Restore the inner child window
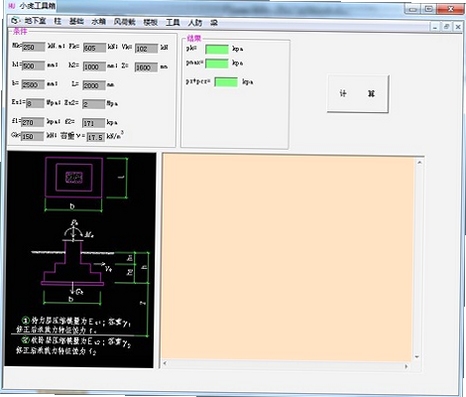Screen dimensions: 466x397 (x=446, y=27)
